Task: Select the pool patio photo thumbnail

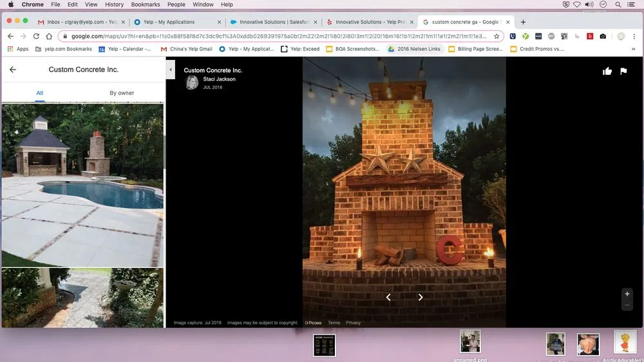Action: pyautogui.click(x=82, y=186)
